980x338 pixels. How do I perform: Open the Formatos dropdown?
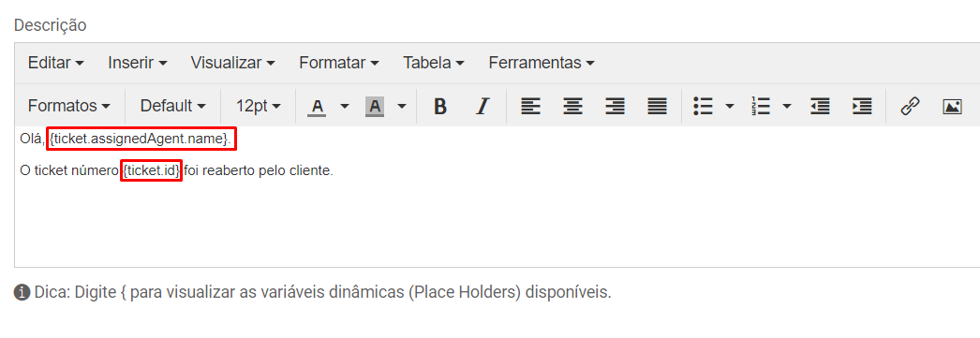point(68,106)
